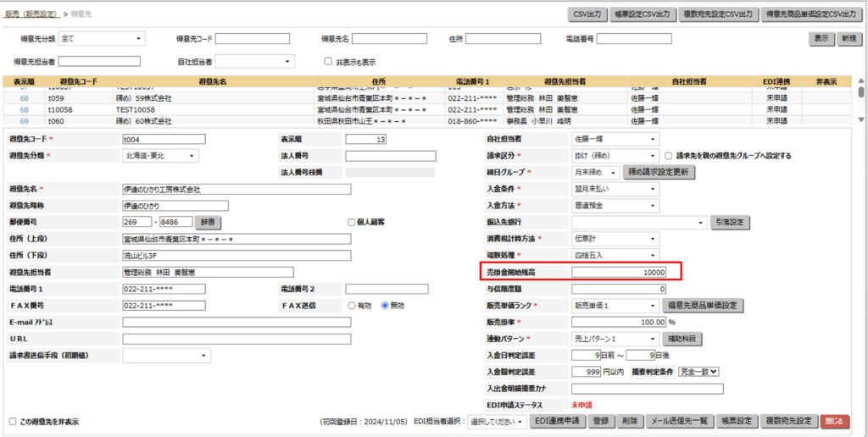Open the EDI担当者選択 dropdown
This screenshot has height=437, width=868.
tap(497, 422)
